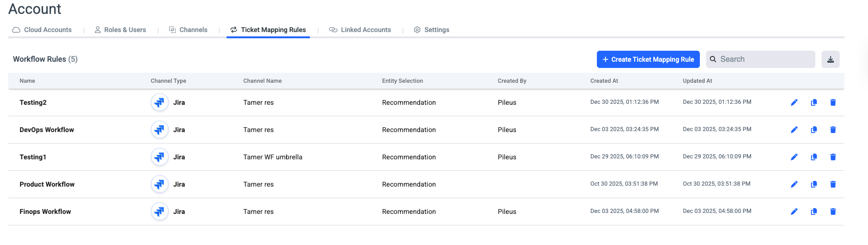Click the Jira icon in DevOps Workflow row
This screenshot has height=245, width=868.
[160, 130]
